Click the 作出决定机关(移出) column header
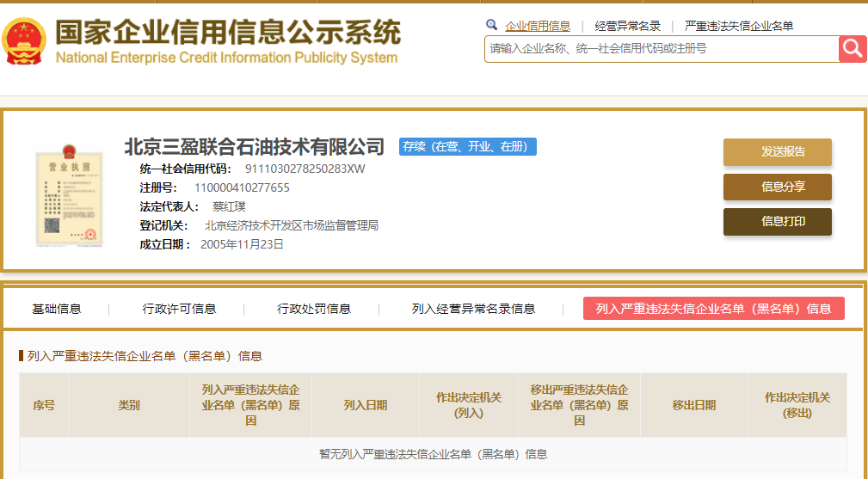This screenshot has height=479, width=868. coord(797,405)
